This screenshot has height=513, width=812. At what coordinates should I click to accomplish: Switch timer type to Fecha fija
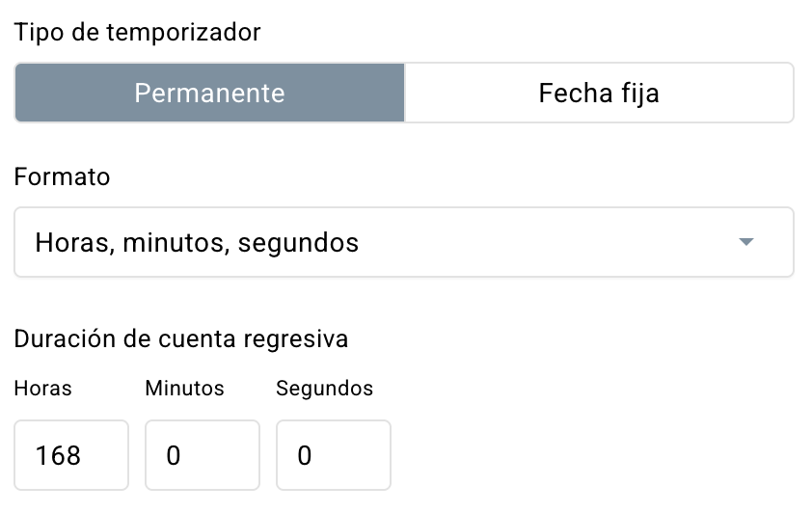(599, 93)
